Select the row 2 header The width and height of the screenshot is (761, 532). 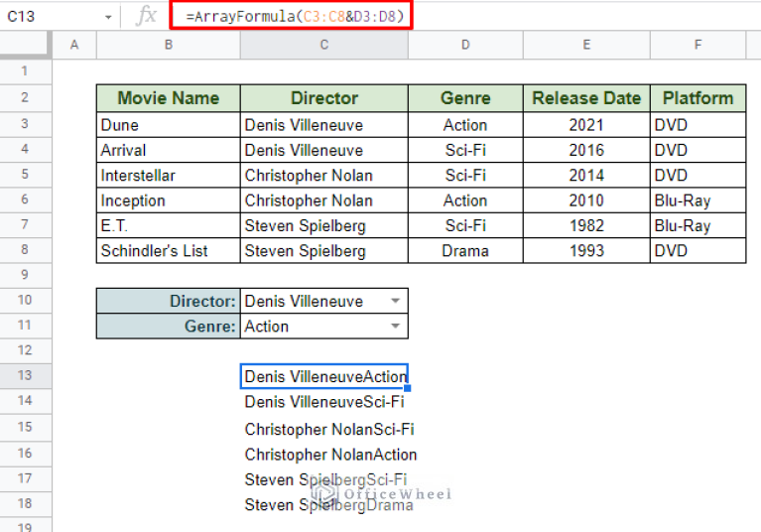(x=25, y=97)
